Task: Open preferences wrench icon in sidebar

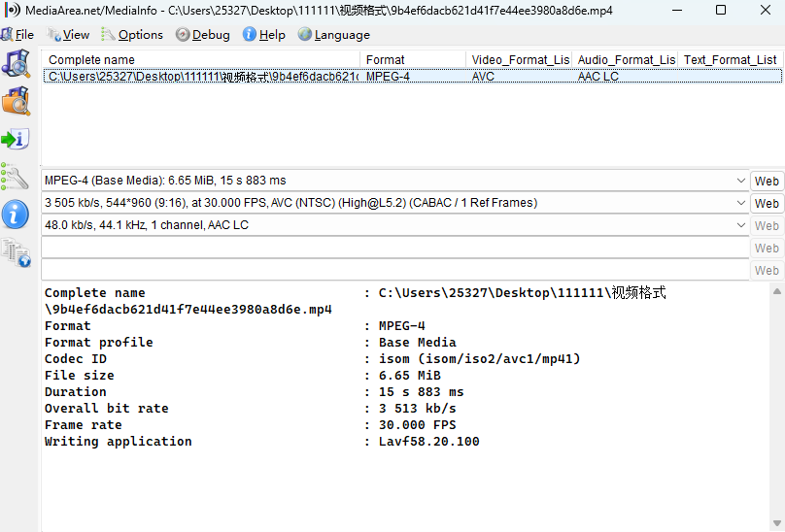Action: tap(15, 177)
